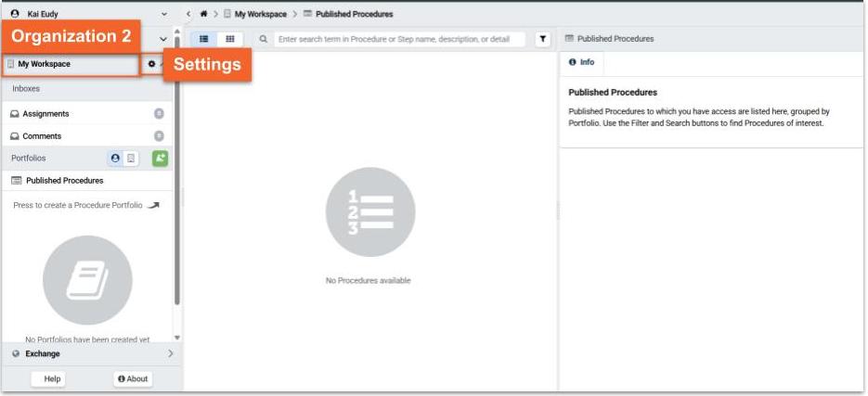The height and width of the screenshot is (396, 868).
Task: Click the breadcrumb back arrow
Action: pyautogui.click(x=189, y=14)
